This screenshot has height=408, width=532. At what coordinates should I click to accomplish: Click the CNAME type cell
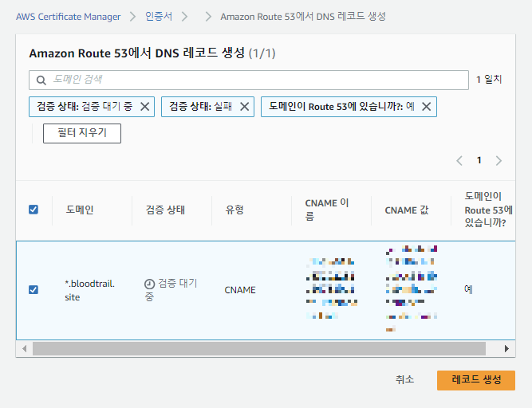pos(240,290)
